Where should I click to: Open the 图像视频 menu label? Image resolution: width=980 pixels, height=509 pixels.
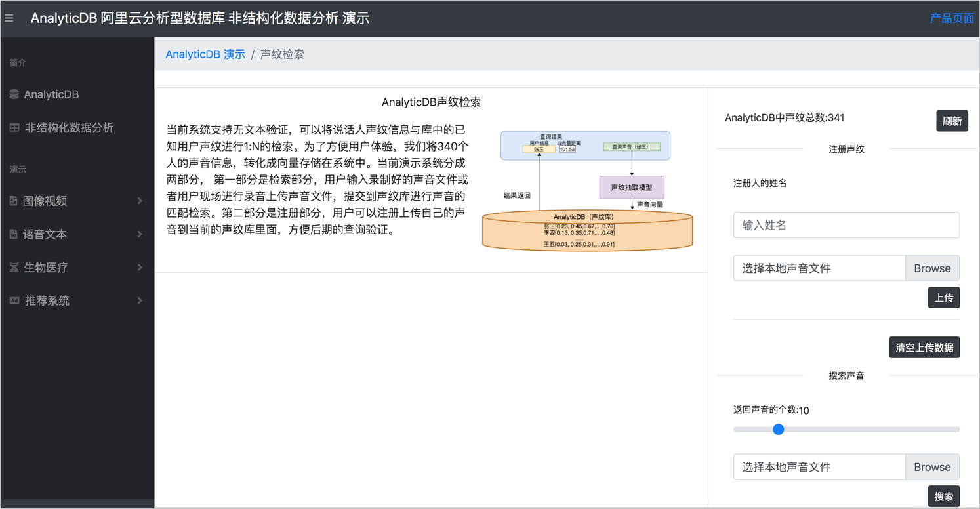(x=45, y=201)
